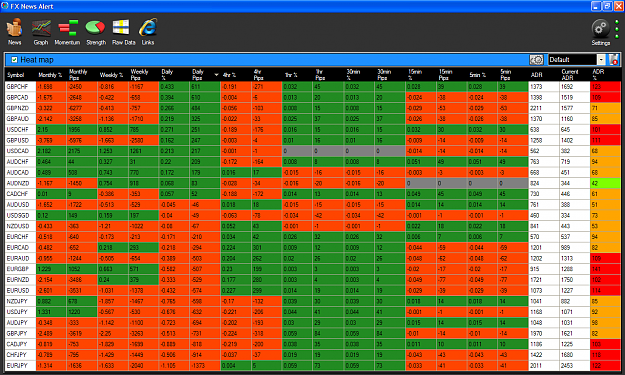Sort by Weekly % column header
The width and height of the screenshot is (625, 375).
click(113, 75)
